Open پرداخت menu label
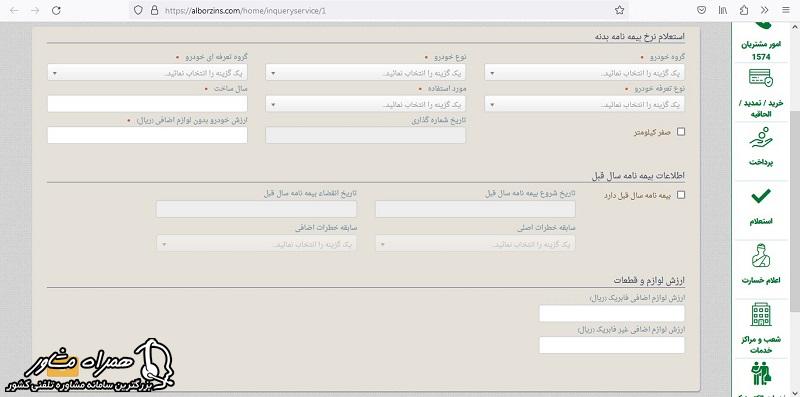Screen dimensions: 800x397 (761, 163)
